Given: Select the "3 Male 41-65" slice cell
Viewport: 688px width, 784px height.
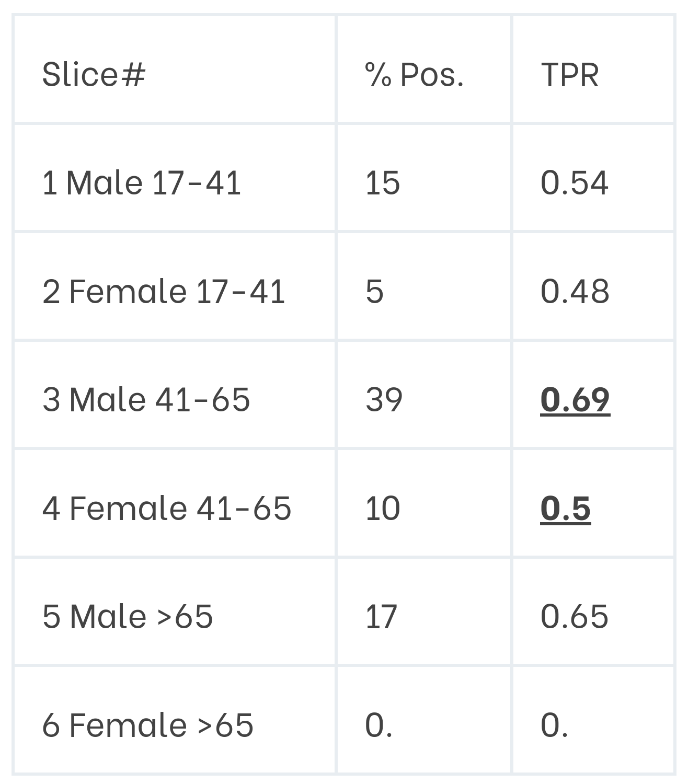Looking at the screenshot, I should click(146, 399).
